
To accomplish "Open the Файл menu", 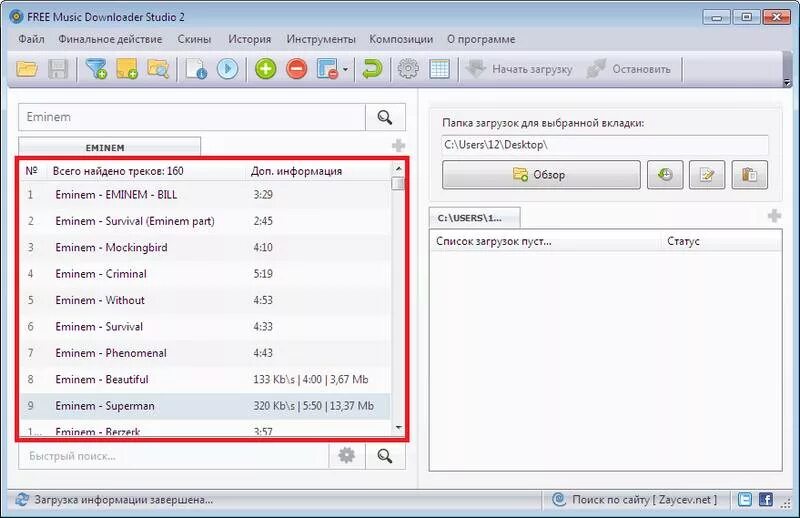I will tap(31, 39).
